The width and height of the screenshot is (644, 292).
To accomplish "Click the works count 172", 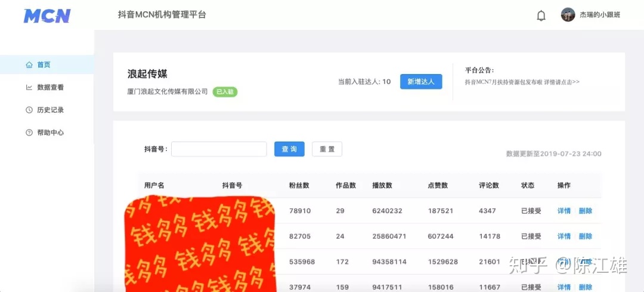I will point(342,262).
